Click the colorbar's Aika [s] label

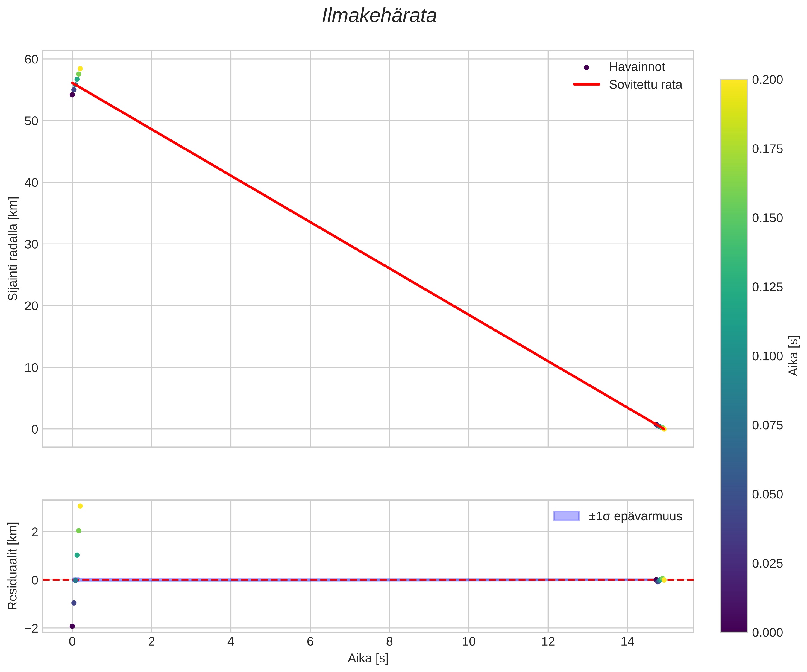coord(794,356)
